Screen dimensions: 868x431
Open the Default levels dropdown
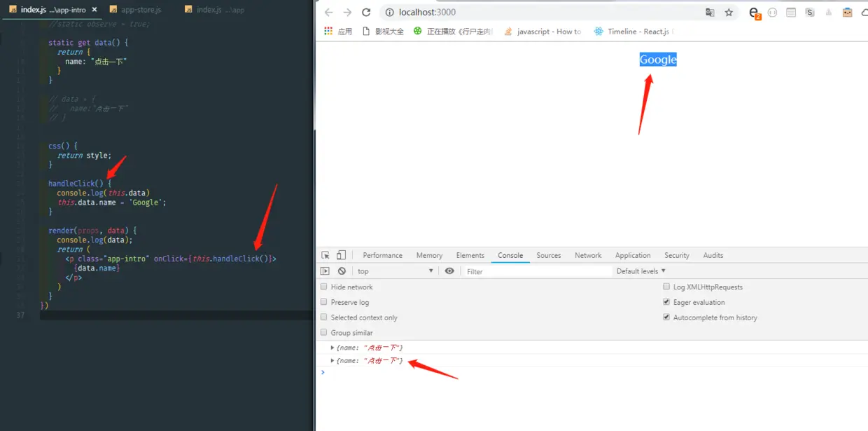click(641, 271)
